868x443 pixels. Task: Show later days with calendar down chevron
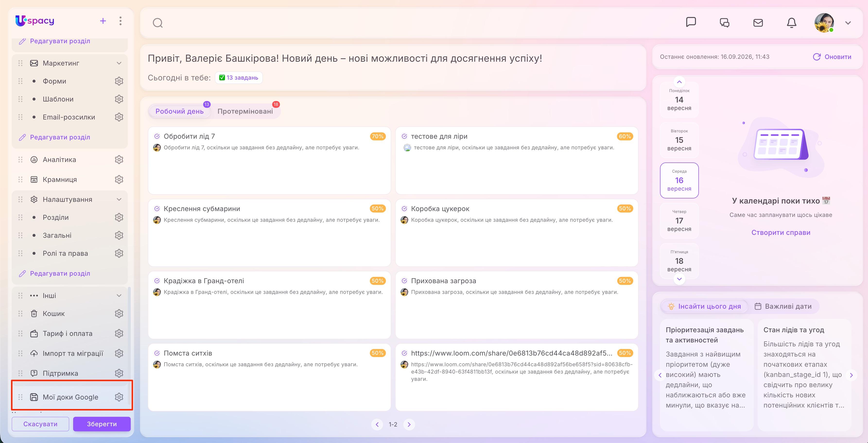click(x=679, y=279)
